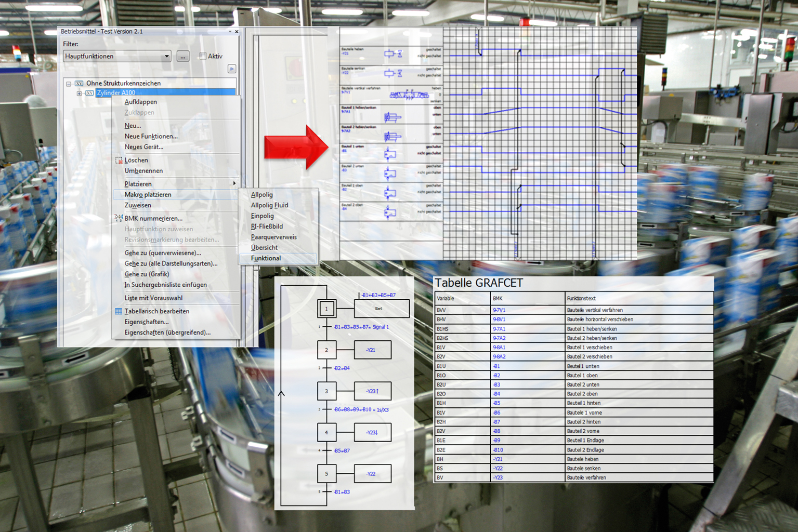Choose Aufklappen from the context menu
Screen dimensions: 798x532
(140, 102)
